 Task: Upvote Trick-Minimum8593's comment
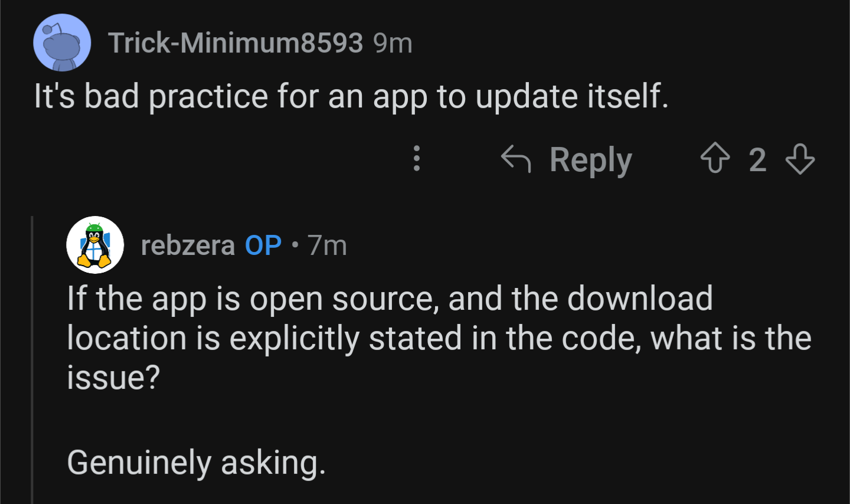click(715, 159)
